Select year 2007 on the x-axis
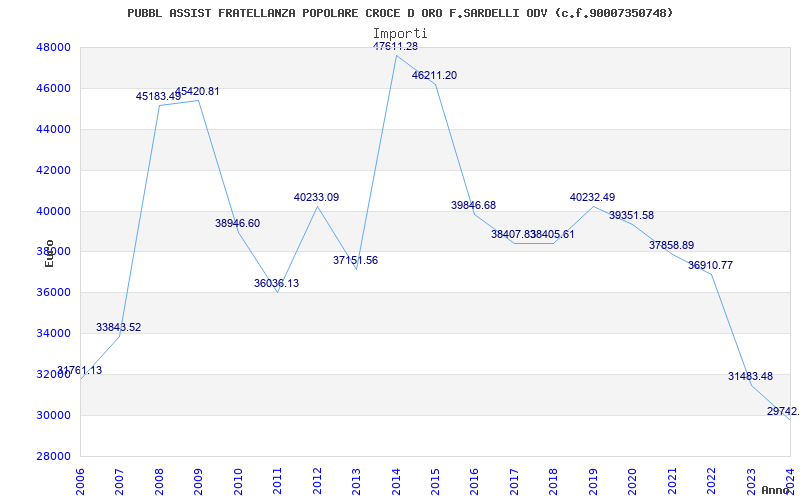The image size is (800, 500). pyautogui.click(x=119, y=482)
